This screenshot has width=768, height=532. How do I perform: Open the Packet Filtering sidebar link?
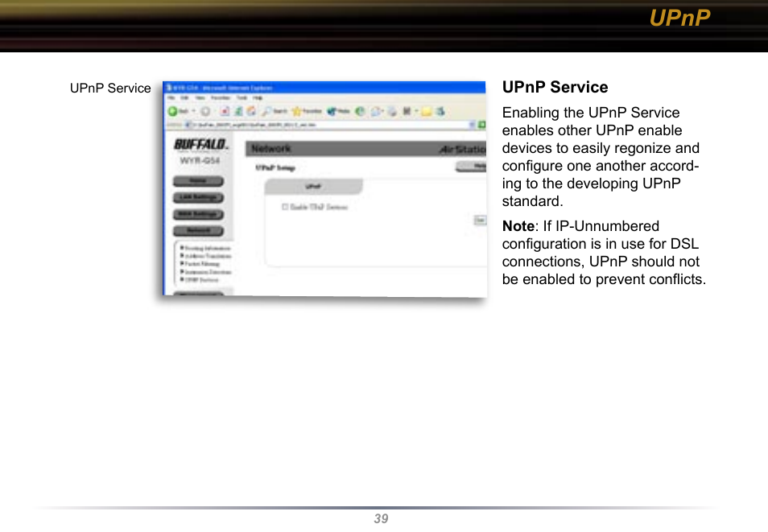(x=202, y=263)
